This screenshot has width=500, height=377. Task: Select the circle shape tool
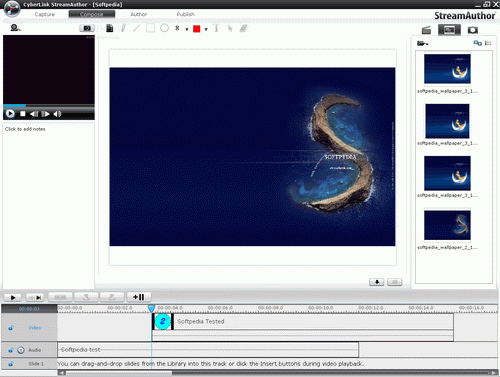click(x=164, y=28)
